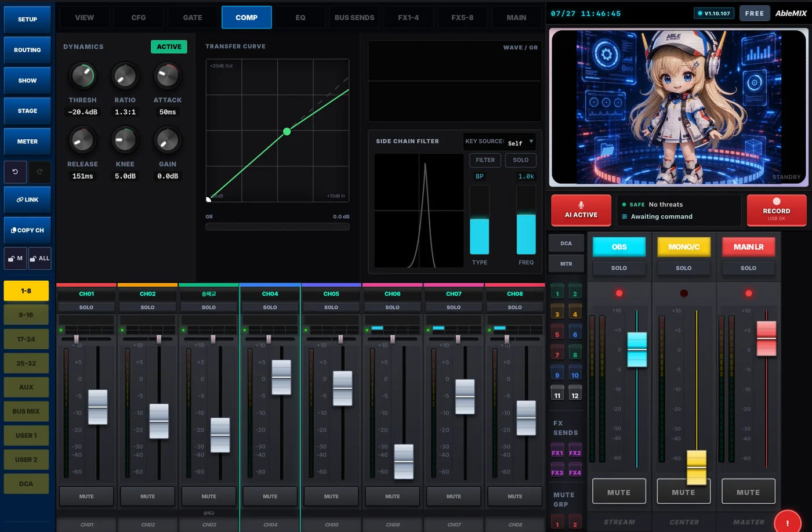Click the THRESH knob
This screenshot has width=812, height=532.
click(82, 76)
